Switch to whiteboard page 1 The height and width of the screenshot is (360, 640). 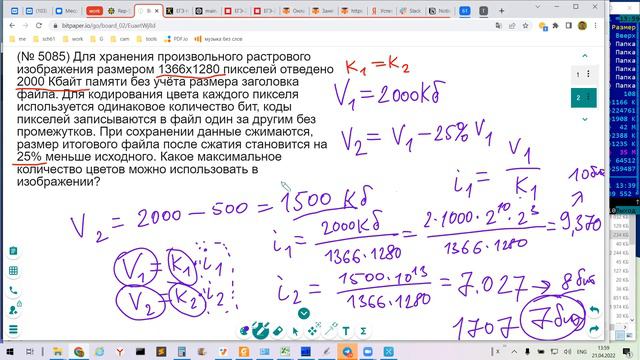(578, 74)
